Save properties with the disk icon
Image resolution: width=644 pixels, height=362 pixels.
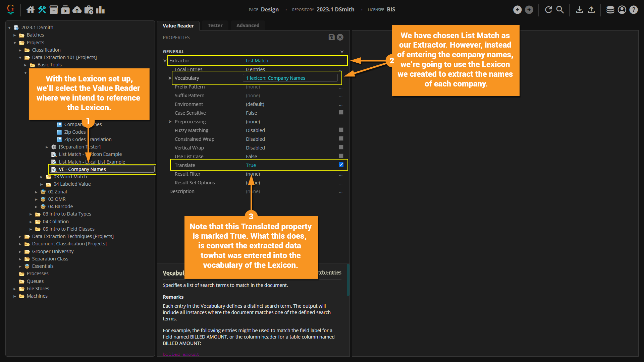tap(331, 37)
